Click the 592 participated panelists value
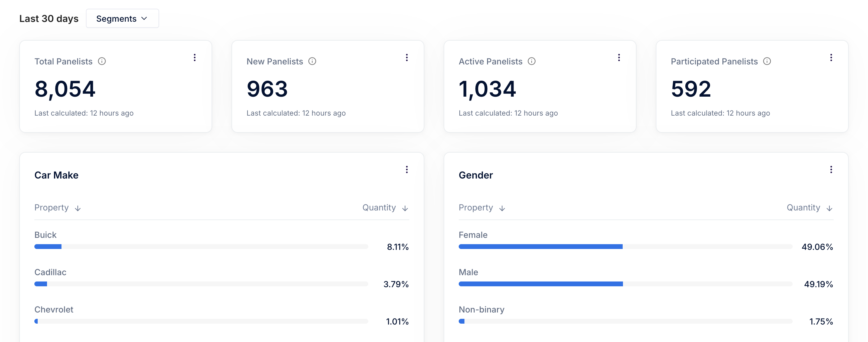This screenshot has height=342, width=868. pyautogui.click(x=691, y=89)
